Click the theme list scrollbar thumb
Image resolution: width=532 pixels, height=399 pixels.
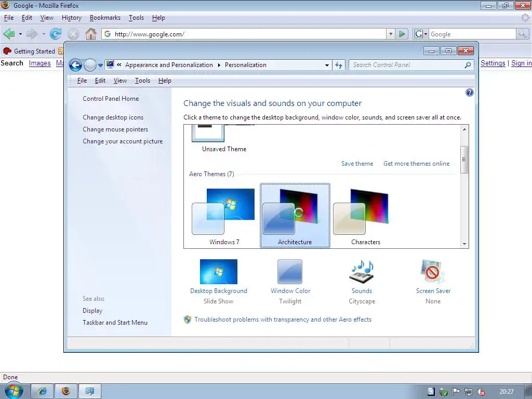tap(464, 160)
